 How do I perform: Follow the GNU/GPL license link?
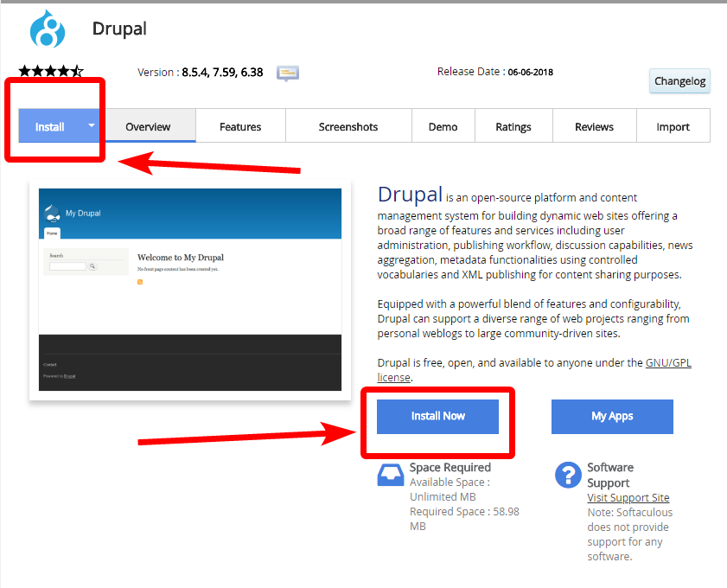point(668,362)
